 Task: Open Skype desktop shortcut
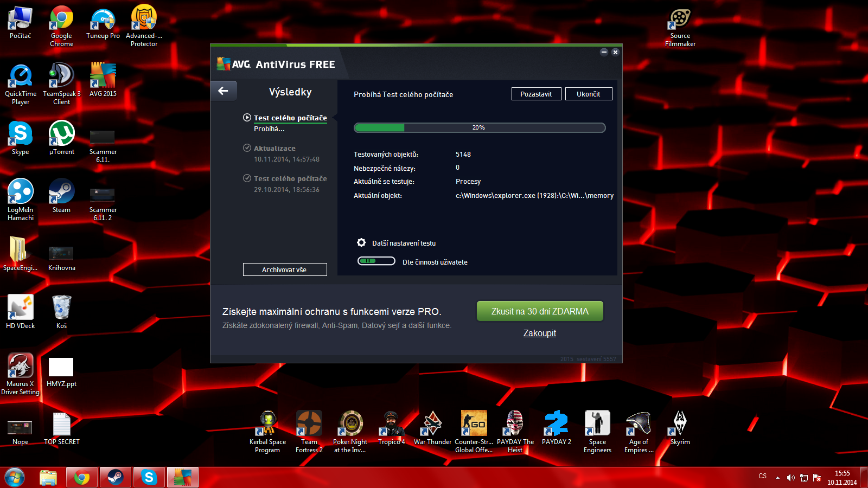point(21,138)
